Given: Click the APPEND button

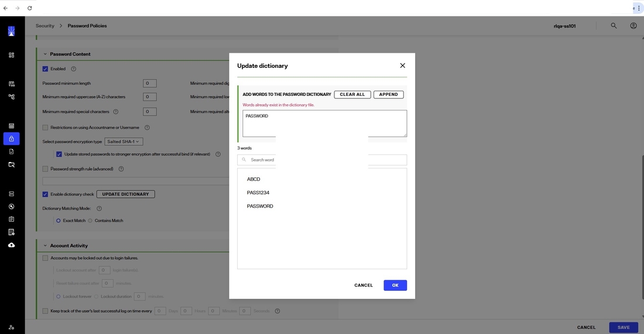Looking at the screenshot, I should pos(389,94).
